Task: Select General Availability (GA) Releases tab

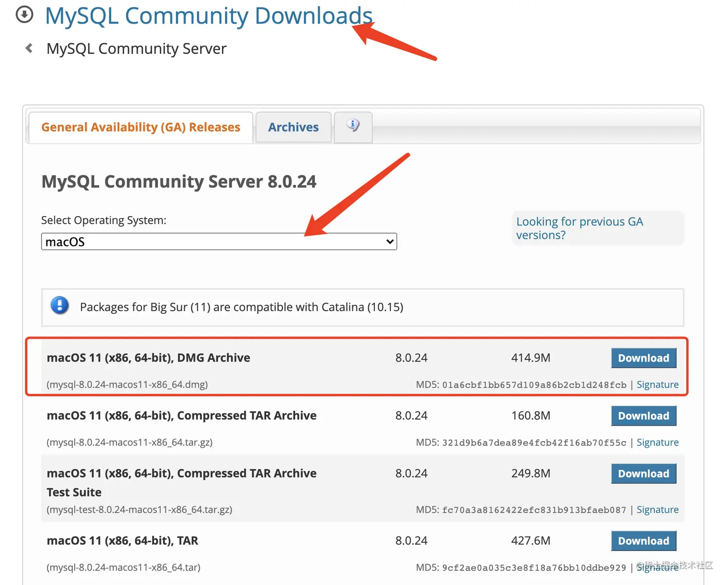Action: tap(141, 128)
